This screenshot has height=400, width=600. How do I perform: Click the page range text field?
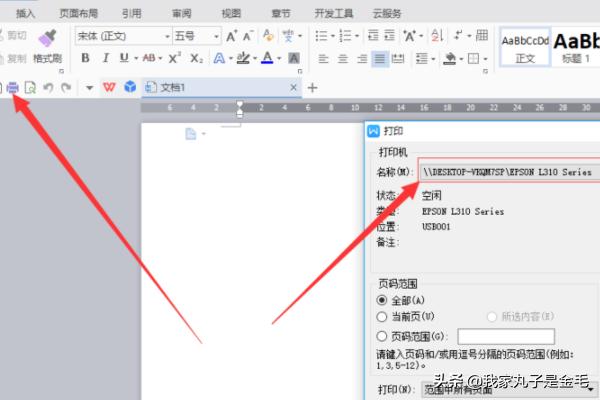(505, 336)
